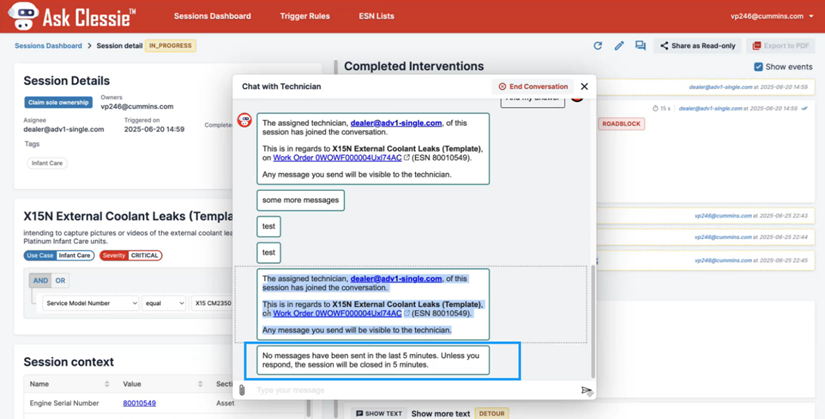Click the inactivity warning message bubble

tap(373, 360)
